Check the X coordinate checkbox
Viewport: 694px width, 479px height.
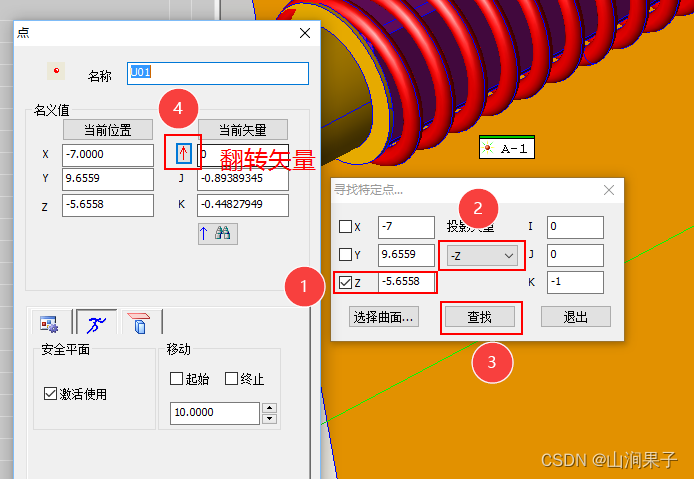pos(345,227)
